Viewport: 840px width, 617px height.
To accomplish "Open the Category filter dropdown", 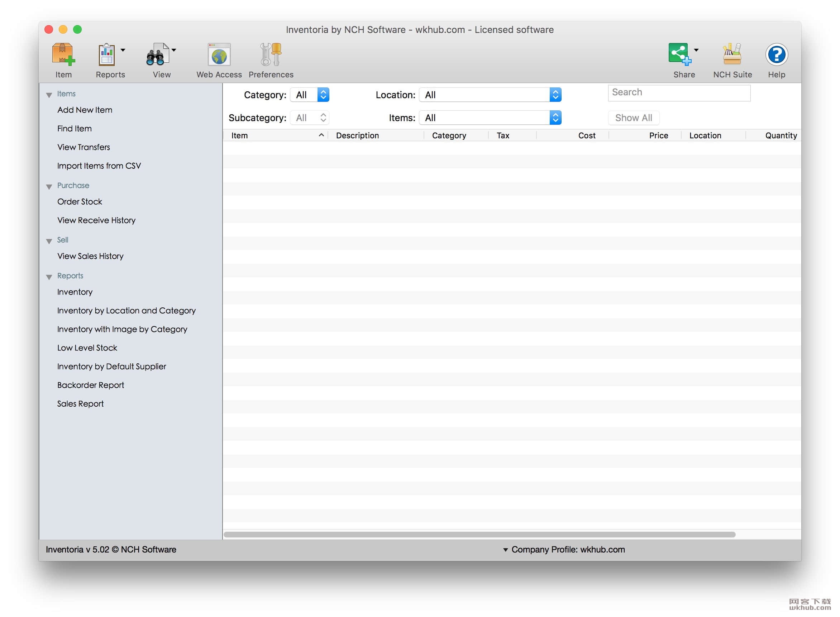I will click(x=310, y=95).
